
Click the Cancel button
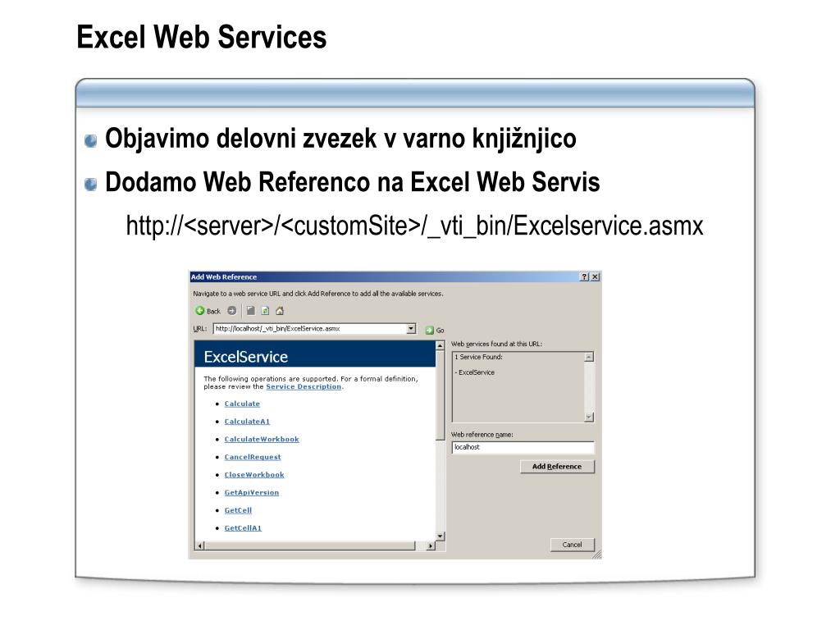tap(572, 545)
